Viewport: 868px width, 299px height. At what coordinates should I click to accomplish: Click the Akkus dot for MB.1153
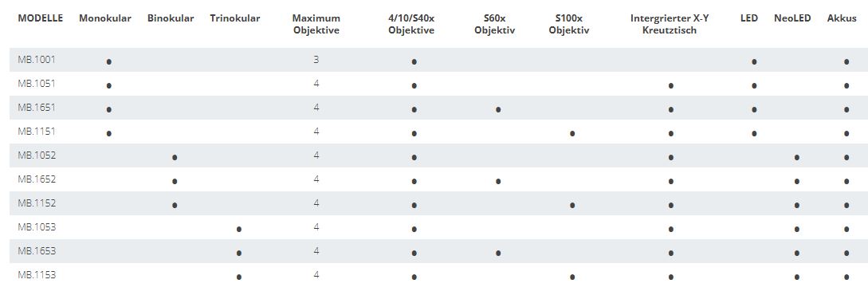click(846, 277)
